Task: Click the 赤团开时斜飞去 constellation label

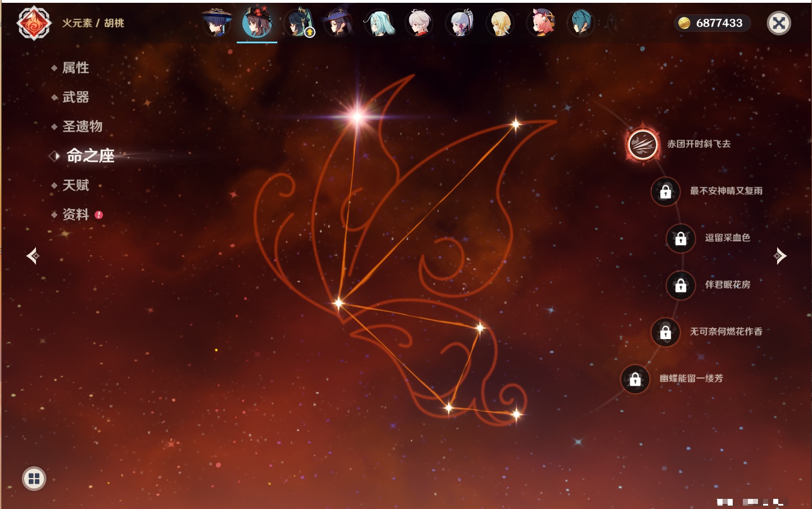Action: (699, 144)
